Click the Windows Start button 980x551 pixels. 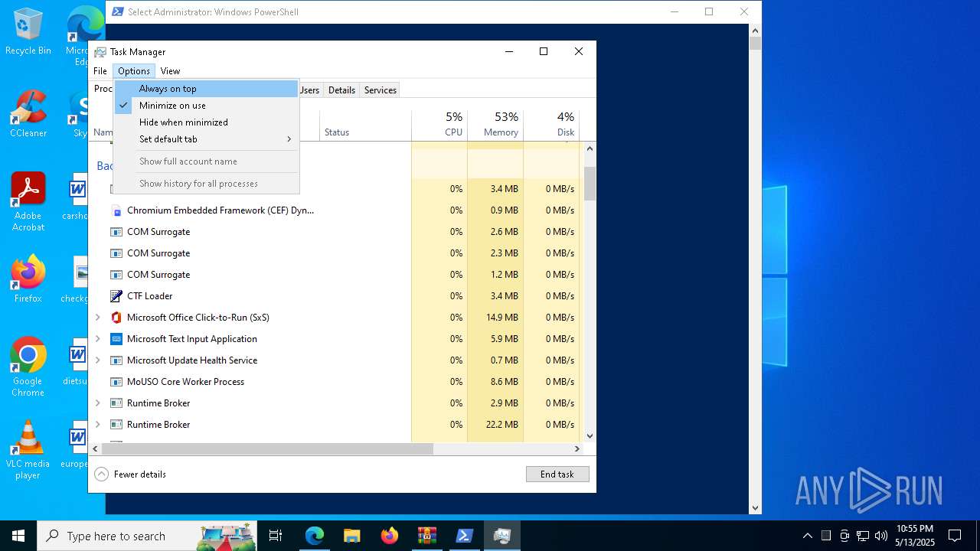(18, 536)
